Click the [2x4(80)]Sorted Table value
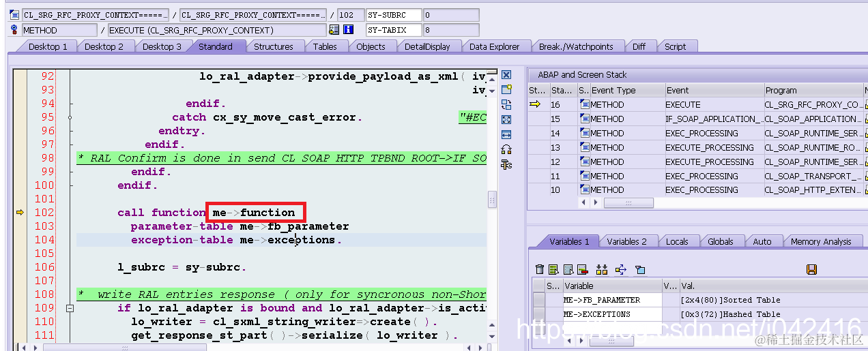The image size is (868, 351). [x=730, y=300]
